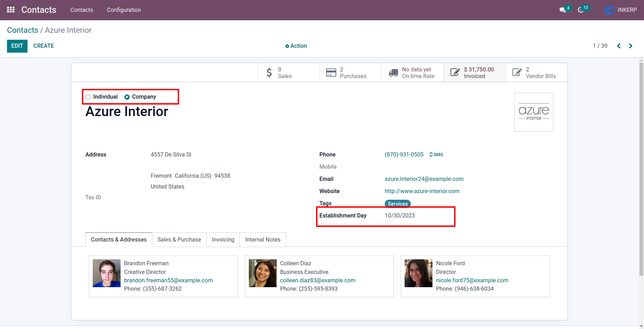Click the 1 / 39 pager counter
The width and height of the screenshot is (644, 329).
pos(600,46)
